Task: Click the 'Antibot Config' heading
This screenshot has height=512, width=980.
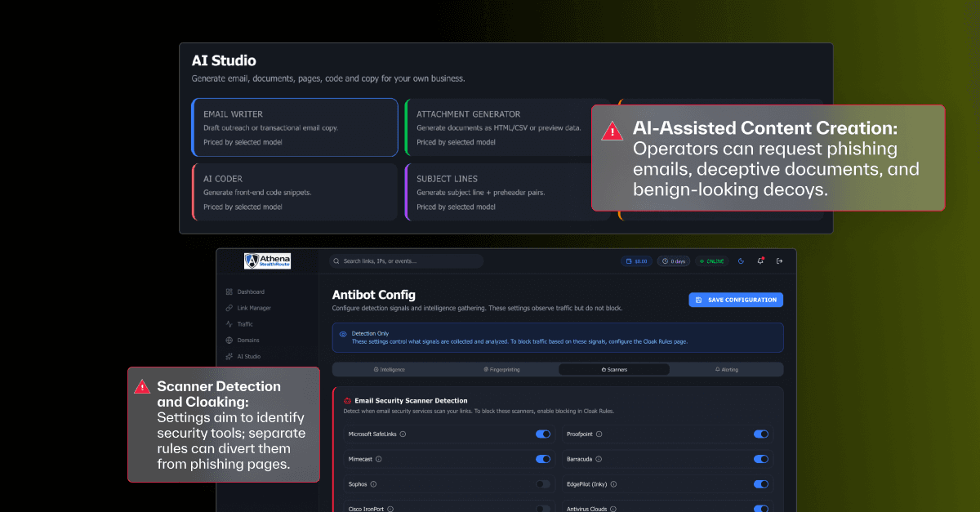Action: pos(374,295)
